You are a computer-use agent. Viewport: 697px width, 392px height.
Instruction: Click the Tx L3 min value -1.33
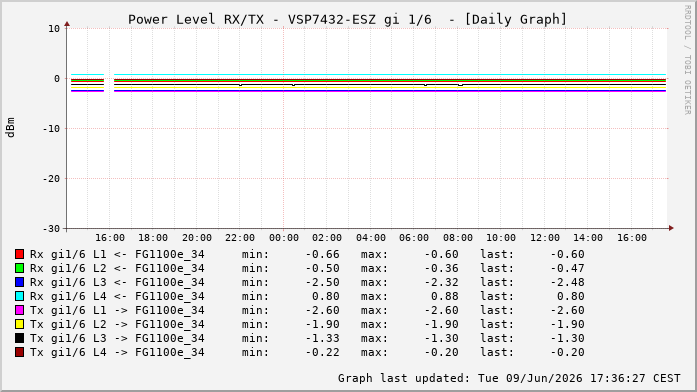coord(322,338)
